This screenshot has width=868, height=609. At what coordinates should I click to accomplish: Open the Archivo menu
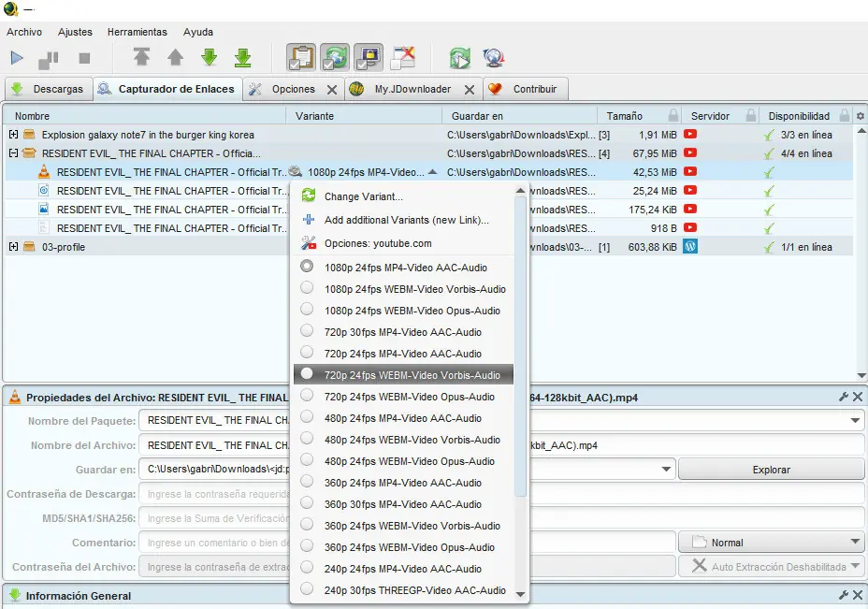(24, 32)
